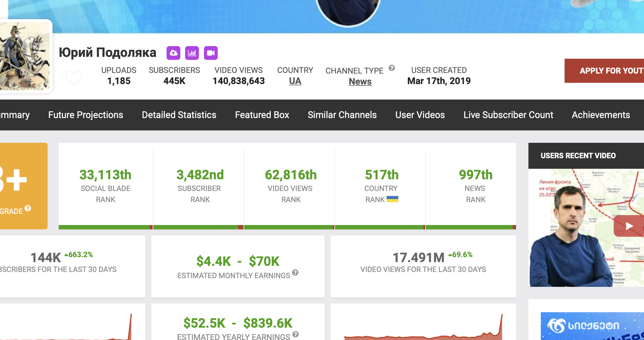The height and width of the screenshot is (340, 644).
Task: Open the Achievements tab
Action: click(x=601, y=115)
